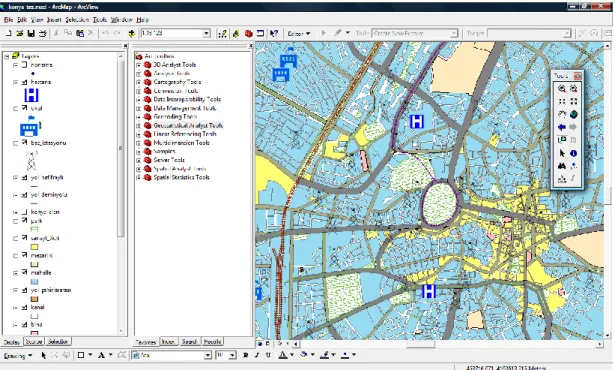
Task: Click the Underline icon in the Drawing toolbar
Action: [x=268, y=355]
